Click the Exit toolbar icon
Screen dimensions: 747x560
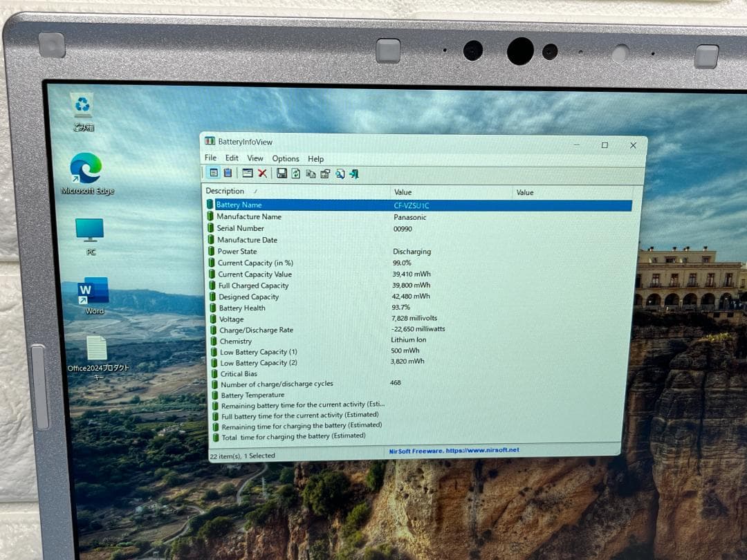354,174
